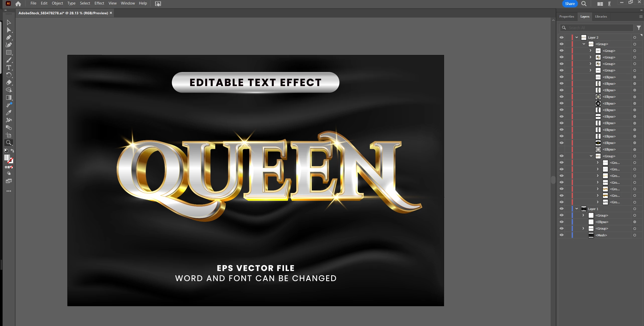This screenshot has height=326, width=644.
Task: Select the Type tool
Action: [9, 68]
